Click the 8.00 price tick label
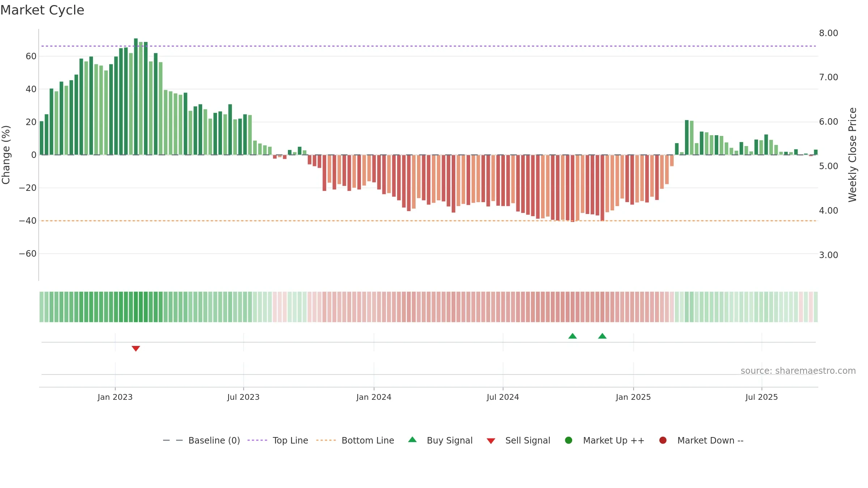The width and height of the screenshot is (868, 488). pyautogui.click(x=829, y=33)
